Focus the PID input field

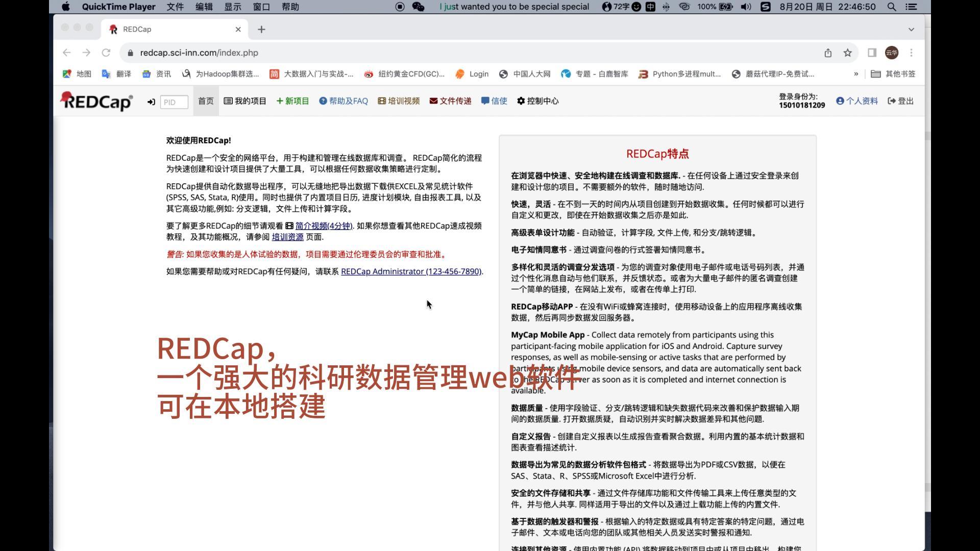point(174,102)
